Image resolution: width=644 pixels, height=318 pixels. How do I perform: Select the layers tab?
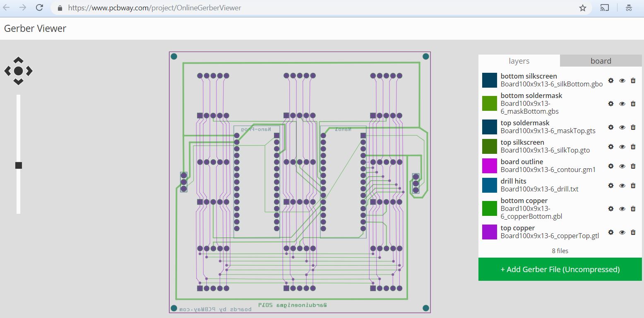pos(519,61)
